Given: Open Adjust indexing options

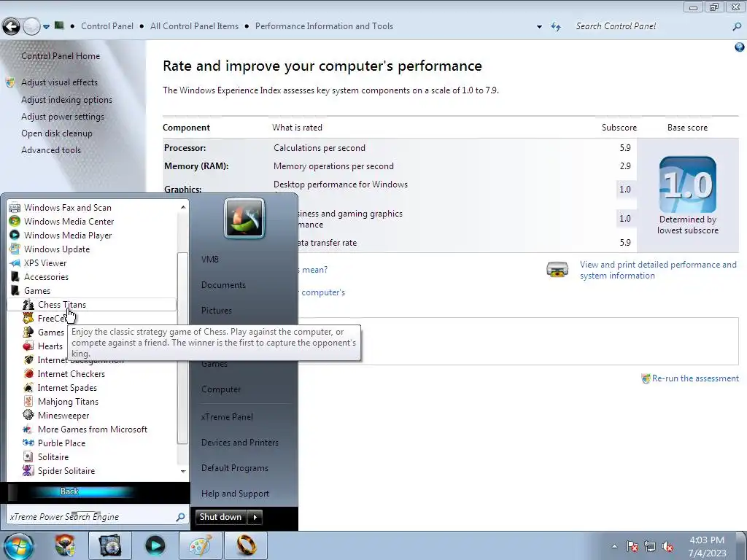Looking at the screenshot, I should (66, 99).
